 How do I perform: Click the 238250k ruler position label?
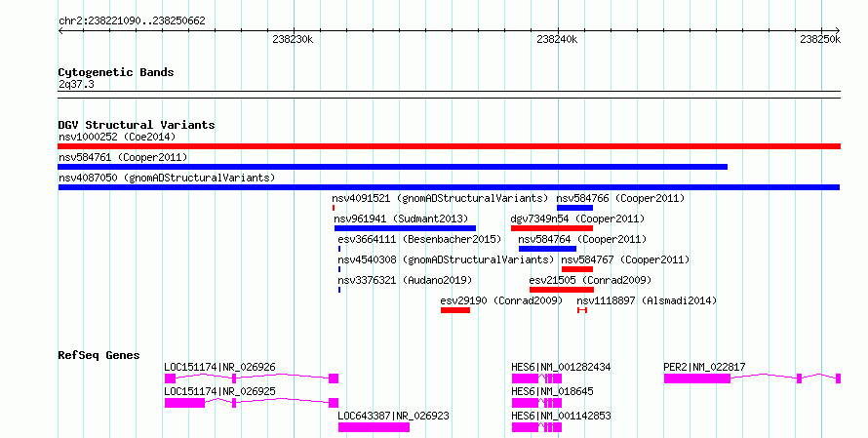pyautogui.click(x=820, y=40)
